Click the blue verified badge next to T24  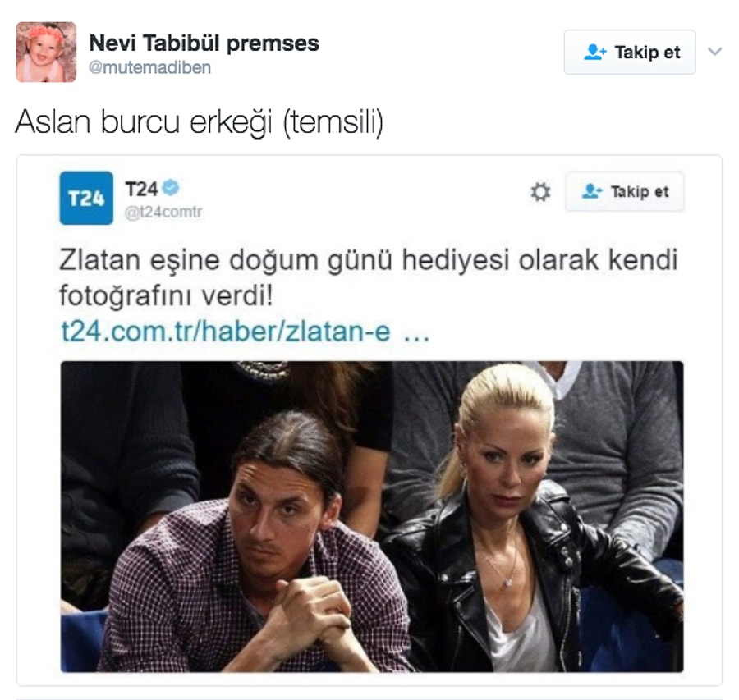point(171,188)
